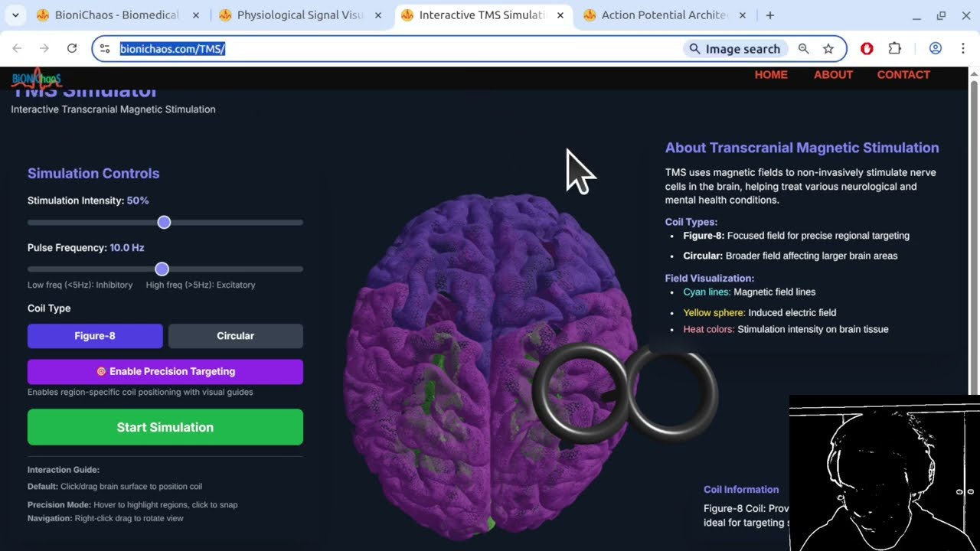Open the Opera extension icon
The width and height of the screenshot is (980, 551).
click(867, 48)
